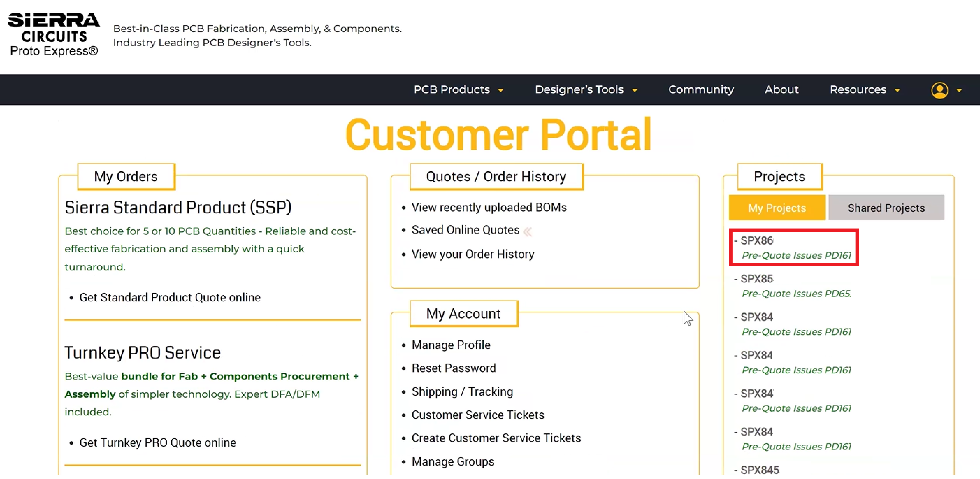
Task: Click the double chevron beside Saved Online Quotes
Action: 528,232
